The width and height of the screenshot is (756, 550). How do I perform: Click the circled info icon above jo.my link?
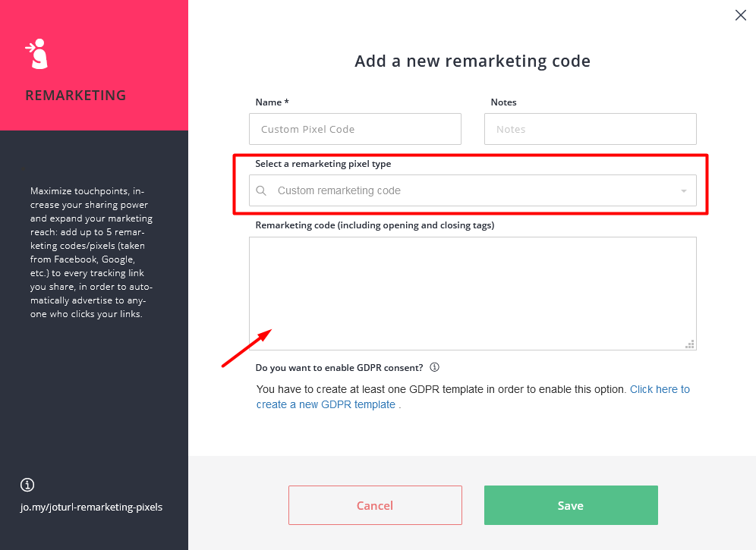pos(27,485)
